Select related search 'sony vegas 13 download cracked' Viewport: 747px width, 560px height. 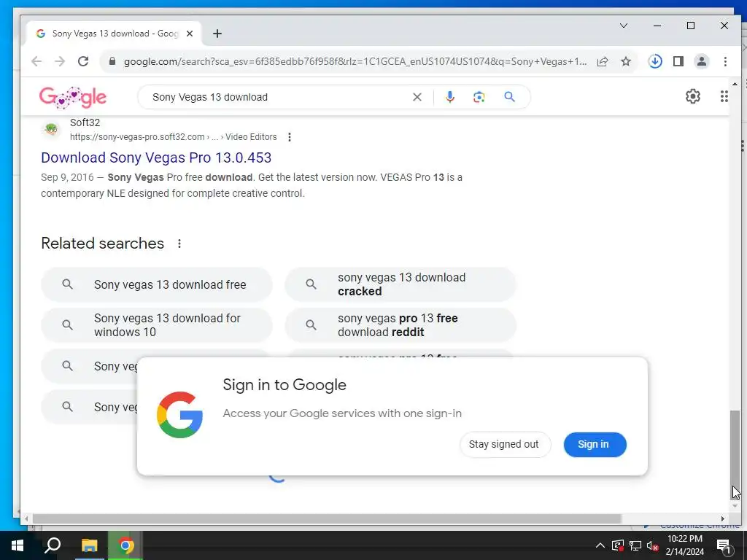pos(400,284)
